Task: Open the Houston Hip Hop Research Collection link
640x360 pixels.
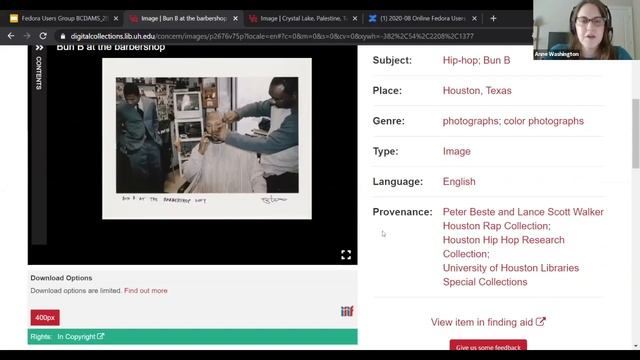Action: pos(504,247)
